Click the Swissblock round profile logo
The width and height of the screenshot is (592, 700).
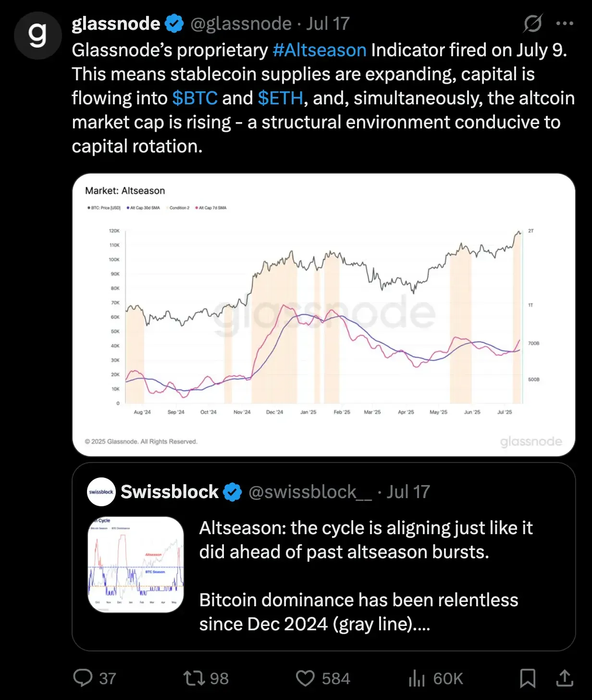101,492
